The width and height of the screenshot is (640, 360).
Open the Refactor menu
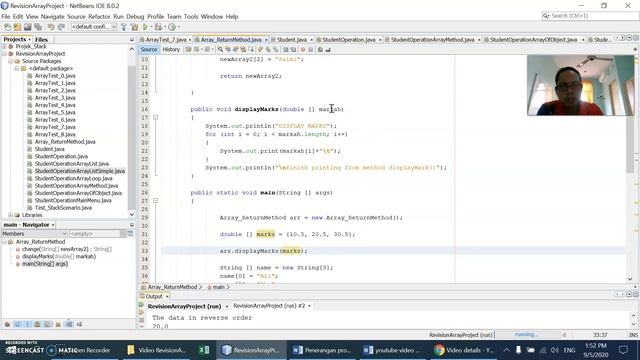tap(99, 17)
